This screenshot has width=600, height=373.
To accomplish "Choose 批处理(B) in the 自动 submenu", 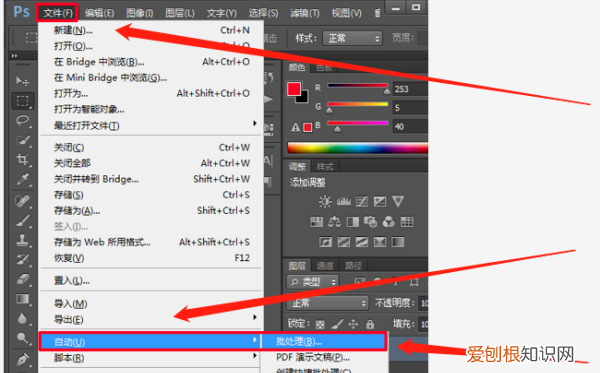I will [324, 342].
